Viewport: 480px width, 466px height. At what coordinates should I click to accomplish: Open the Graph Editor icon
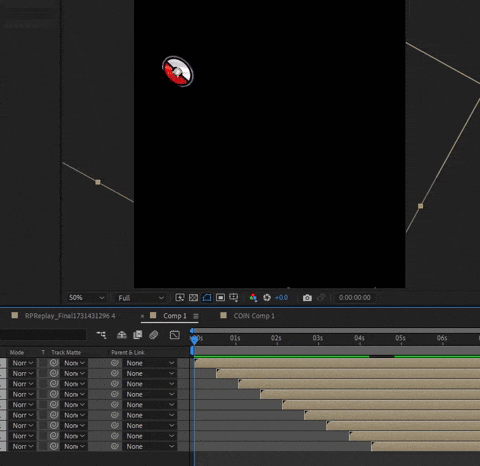(x=175, y=335)
